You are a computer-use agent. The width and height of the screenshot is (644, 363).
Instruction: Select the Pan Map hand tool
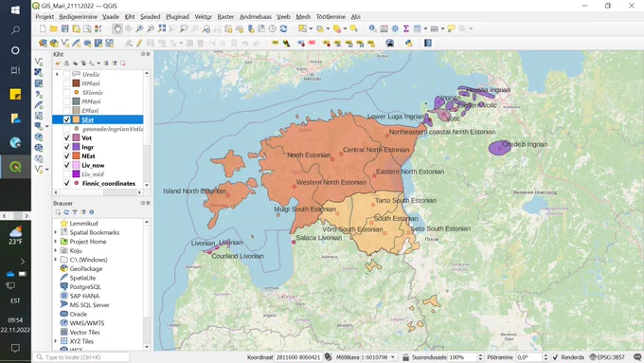(x=117, y=28)
